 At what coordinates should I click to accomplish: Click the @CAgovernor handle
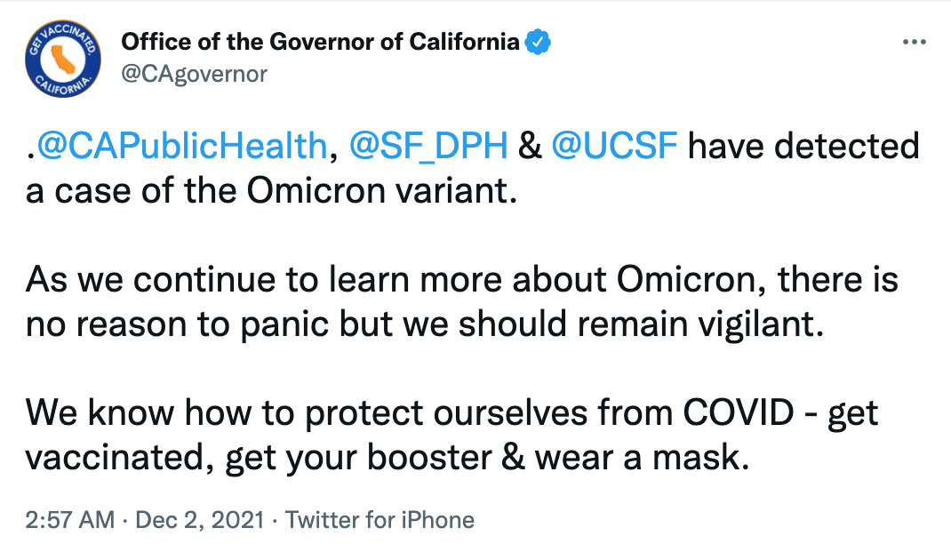[x=194, y=74]
